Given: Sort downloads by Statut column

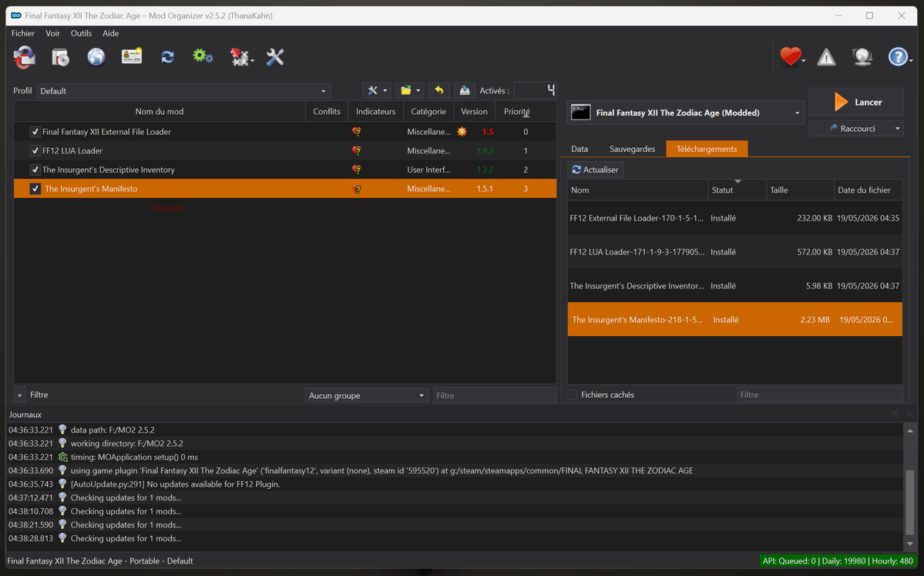Looking at the screenshot, I should click(x=737, y=190).
